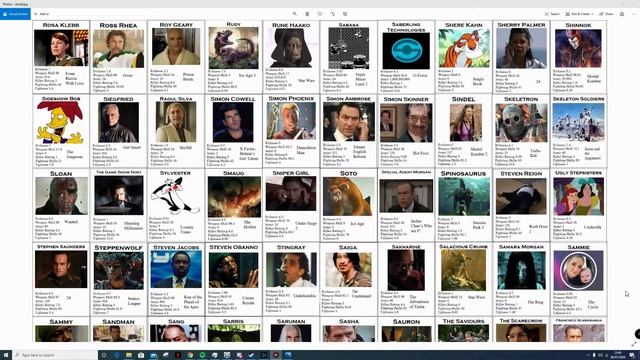Click the 'Sauron' card title
Screen dimensions: 640x360
point(406,322)
